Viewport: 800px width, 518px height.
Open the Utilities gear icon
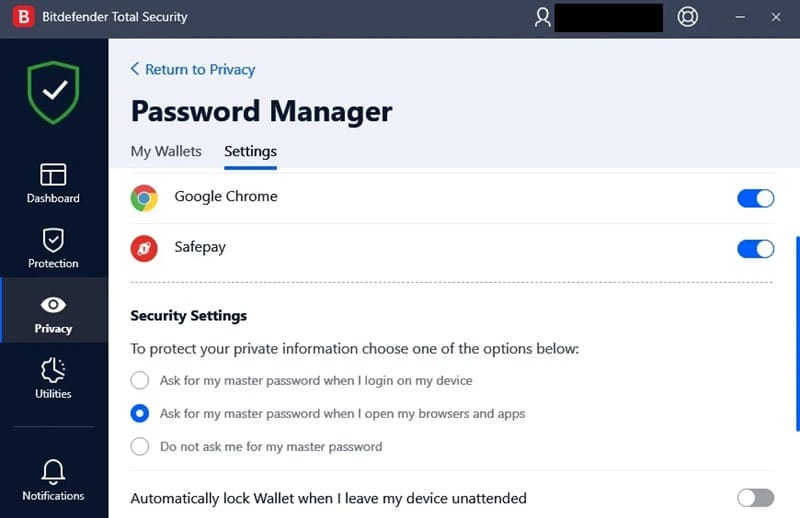[53, 370]
